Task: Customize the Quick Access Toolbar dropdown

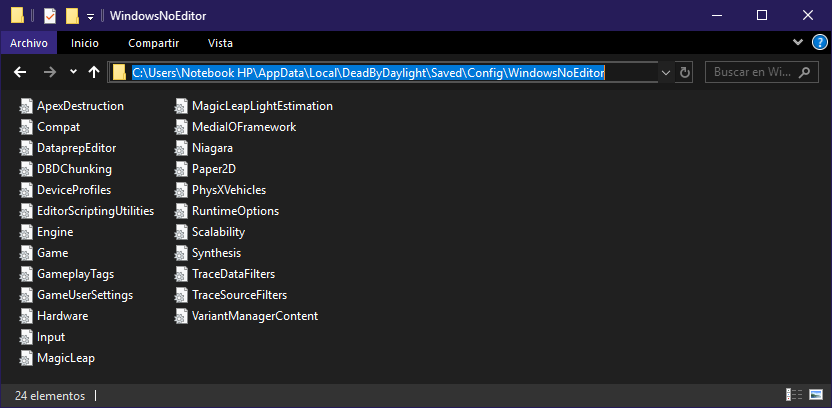Action: 90,16
